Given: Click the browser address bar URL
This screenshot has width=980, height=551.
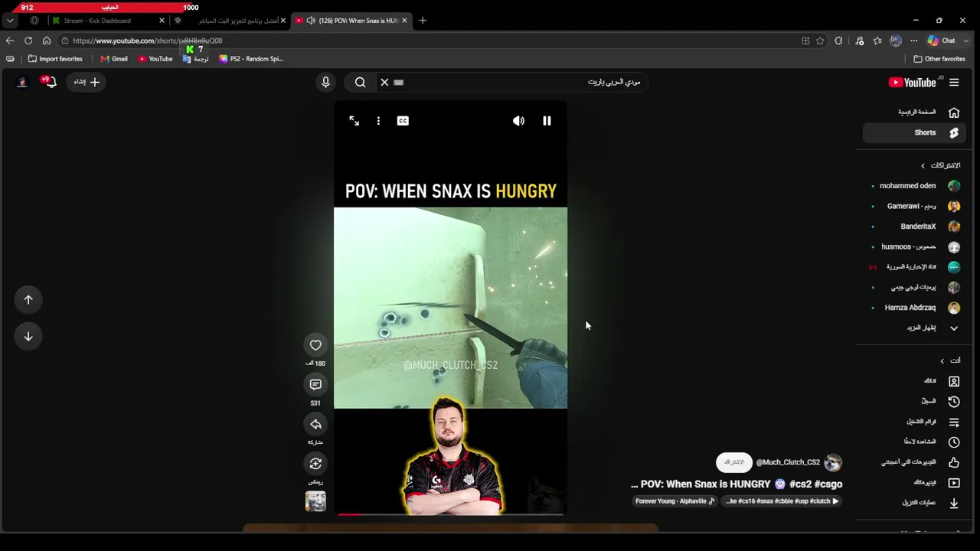Looking at the screenshot, I should [147, 41].
